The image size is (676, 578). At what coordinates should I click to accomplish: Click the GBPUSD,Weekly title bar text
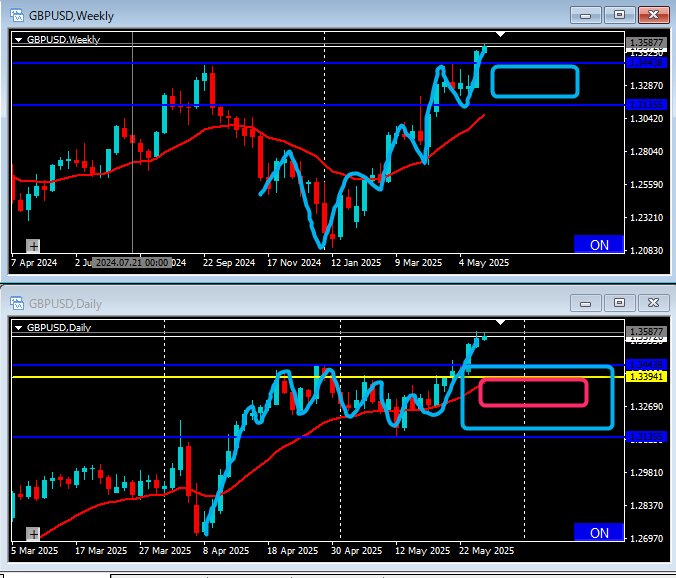71,16
